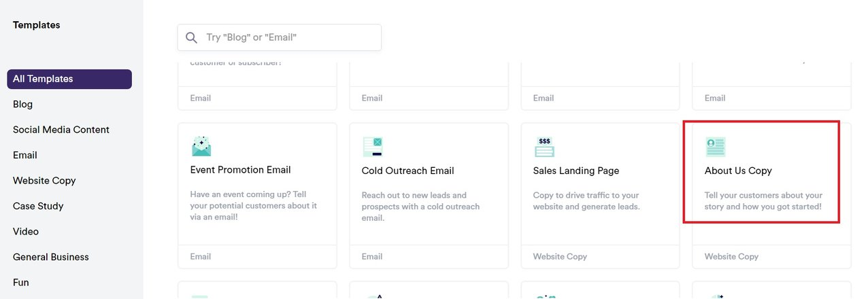Filter templates by Email category
This screenshot has height=299, width=868.
tap(25, 155)
